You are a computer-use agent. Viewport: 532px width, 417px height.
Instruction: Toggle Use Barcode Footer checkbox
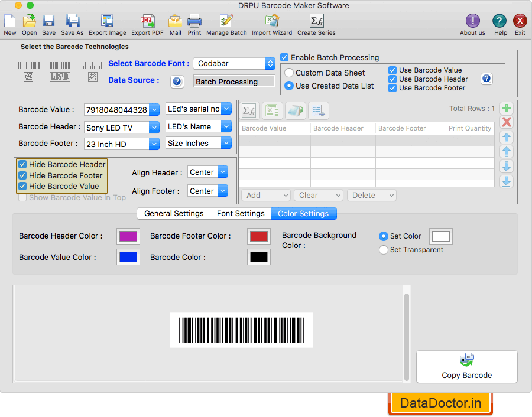point(392,88)
